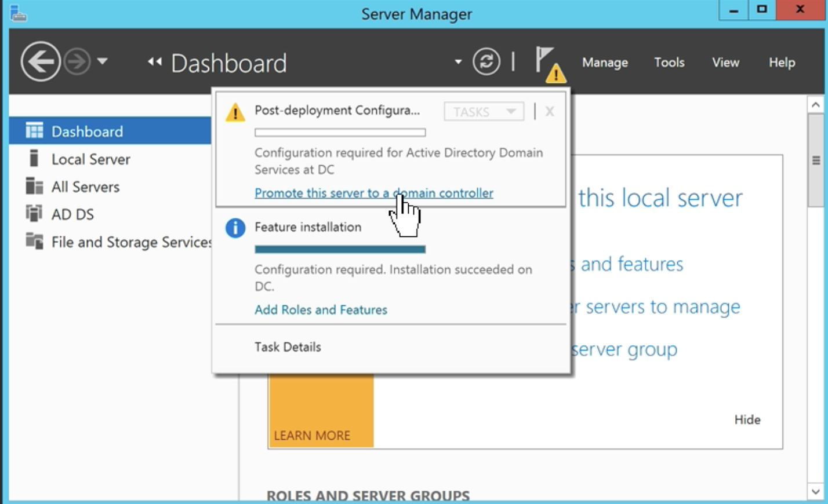Go back with the back arrow button
Image resolution: width=828 pixels, height=504 pixels.
pos(41,61)
